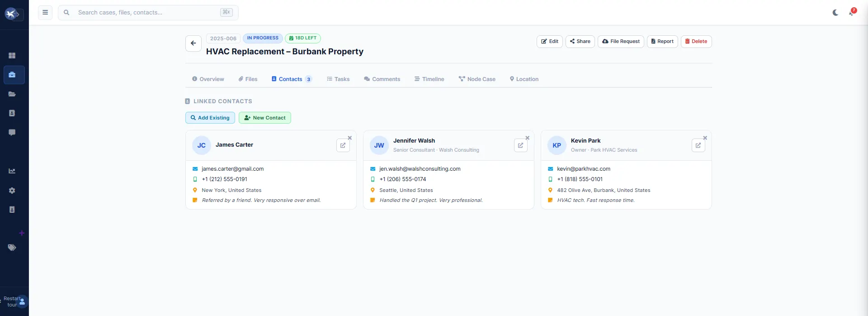Open Kevin Park's contact details icon
Screen dimensions: 868x316
point(698,145)
